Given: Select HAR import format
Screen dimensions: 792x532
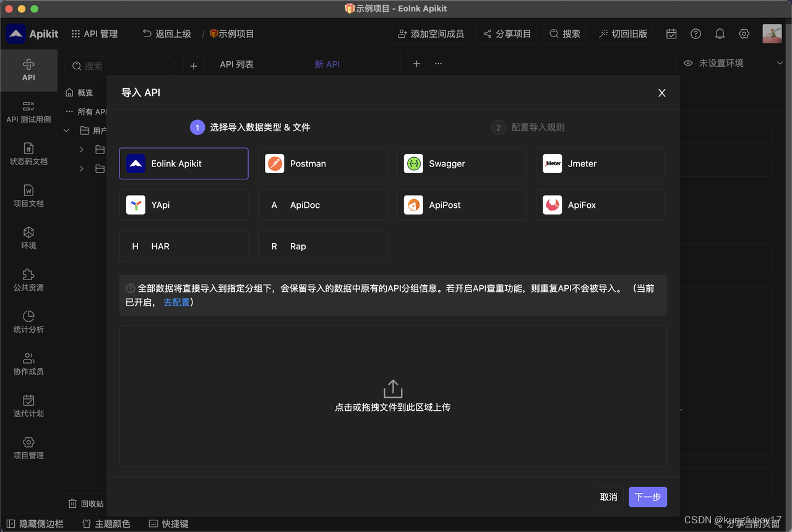Looking at the screenshot, I should coord(184,246).
